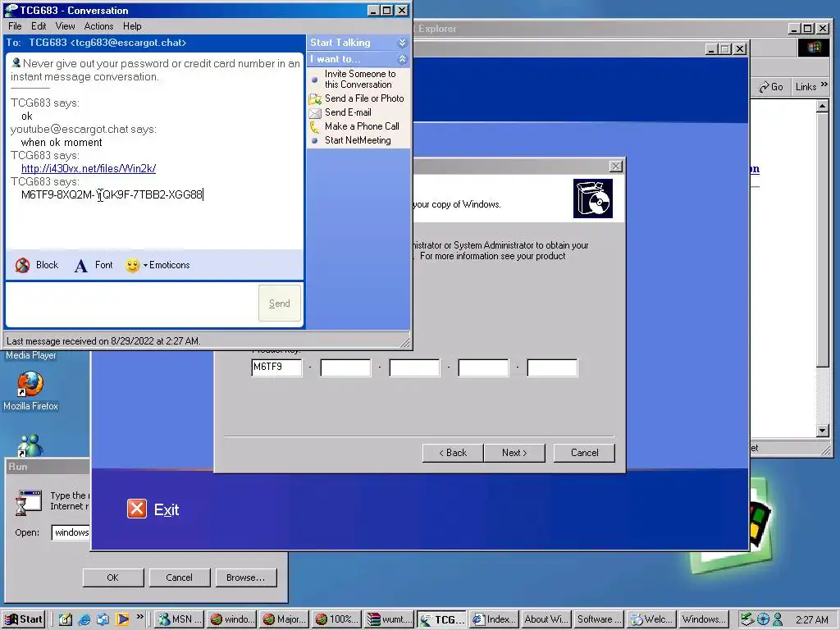The image size is (840, 630).
Task: Click the 2:27 AM taskbar clock
Action: 812,620
